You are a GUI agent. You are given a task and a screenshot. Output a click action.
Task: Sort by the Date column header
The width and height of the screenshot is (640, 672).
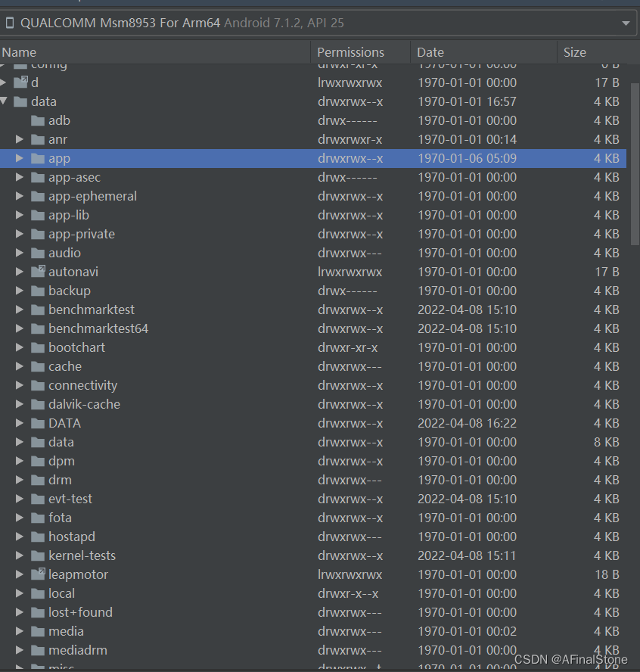pos(430,52)
